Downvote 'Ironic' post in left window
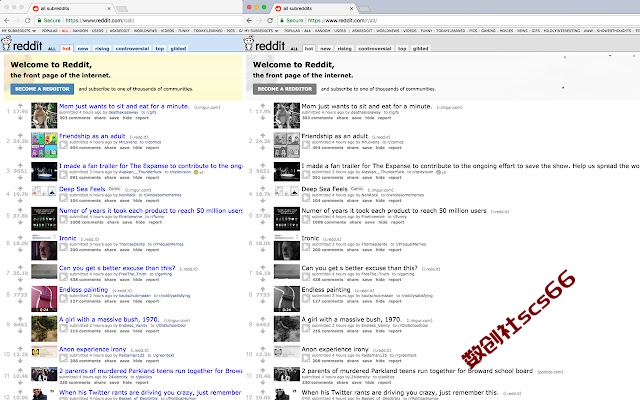The image size is (640, 400). coord(20,249)
